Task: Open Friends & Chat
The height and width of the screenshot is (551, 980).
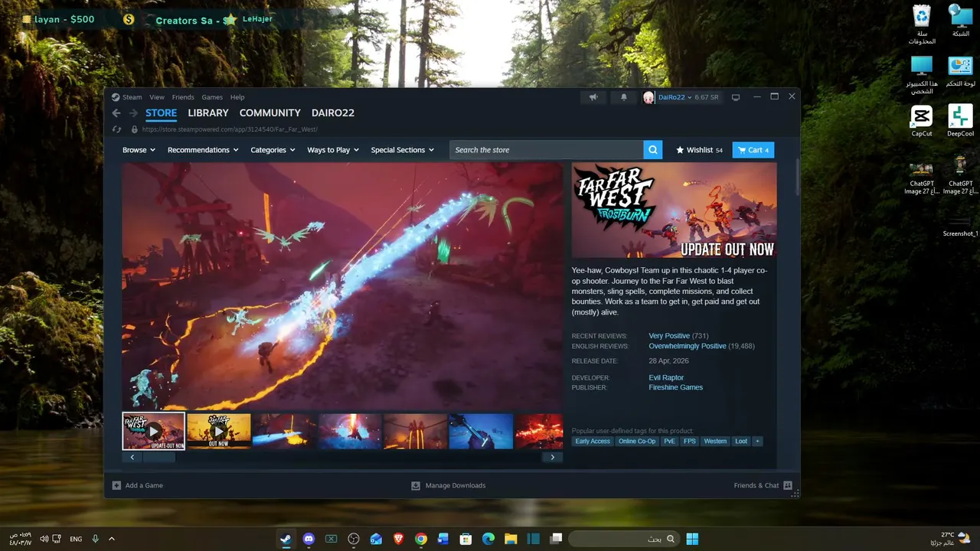Action: 763,485
